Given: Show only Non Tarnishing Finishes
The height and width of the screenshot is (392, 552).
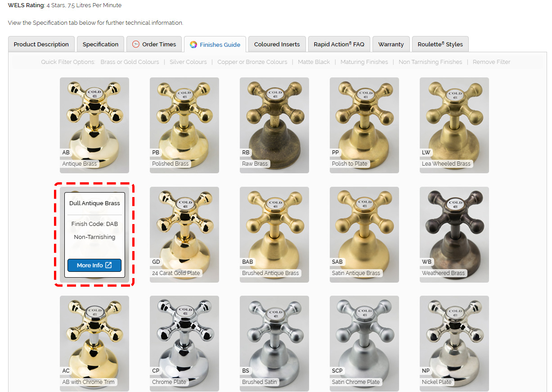Looking at the screenshot, I should point(430,62).
